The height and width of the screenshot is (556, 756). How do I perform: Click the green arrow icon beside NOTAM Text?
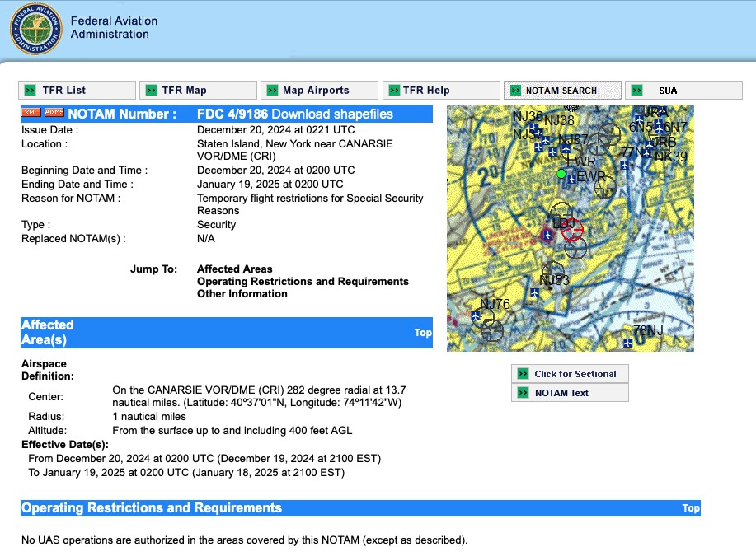click(524, 393)
